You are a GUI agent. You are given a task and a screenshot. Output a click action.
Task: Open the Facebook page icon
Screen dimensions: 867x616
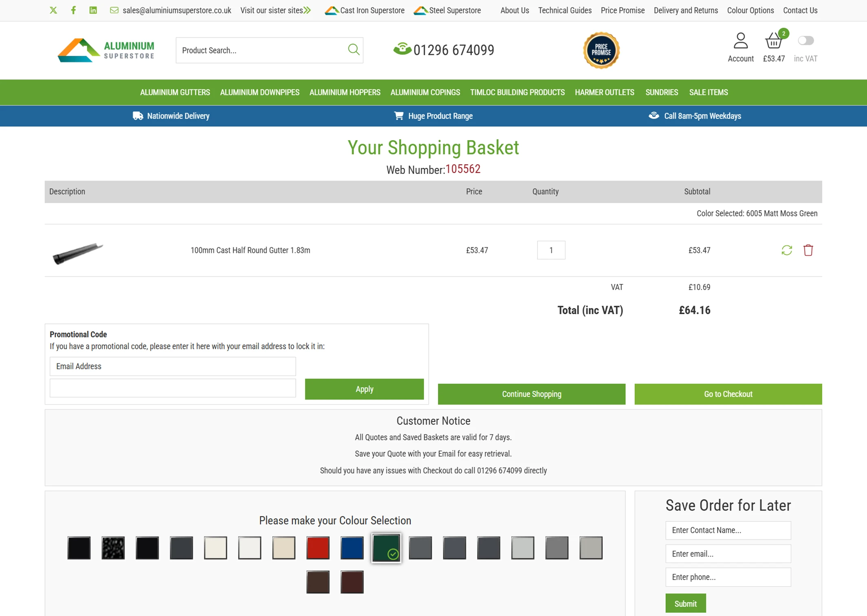[x=73, y=10]
